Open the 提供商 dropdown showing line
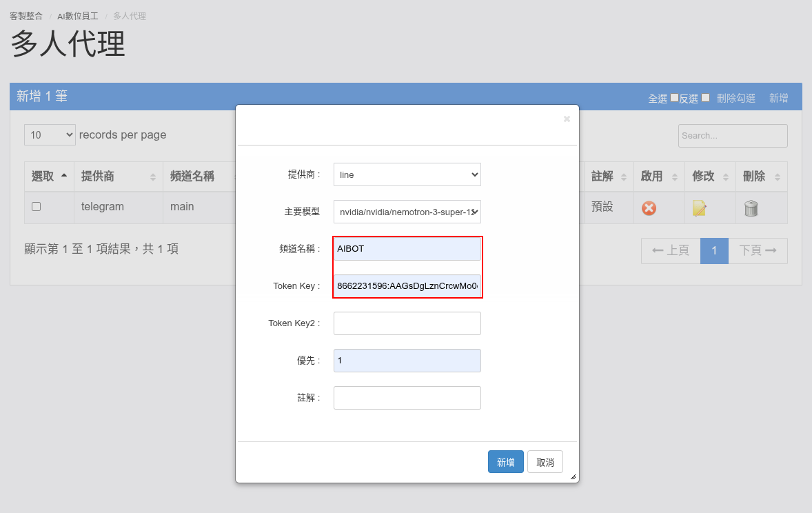This screenshot has width=812, height=513. [x=407, y=174]
